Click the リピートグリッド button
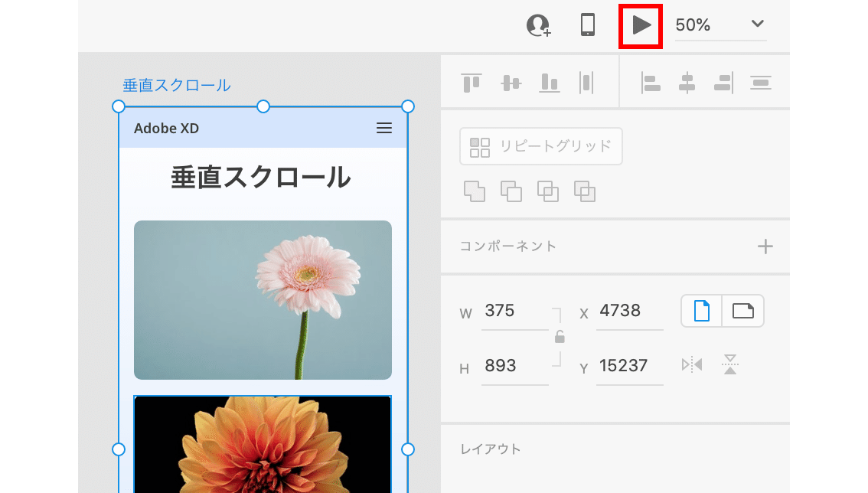Screen dimensions: 868x493 pyautogui.click(x=541, y=146)
